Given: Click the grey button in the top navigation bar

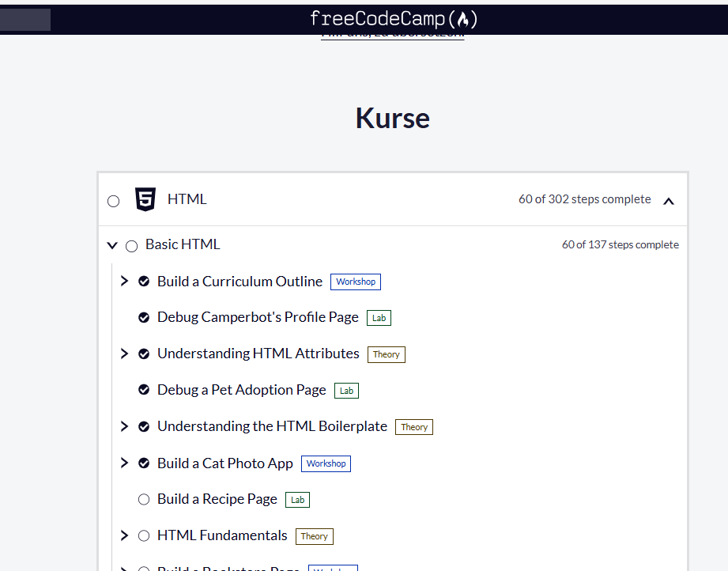Looking at the screenshot, I should 25,20.
